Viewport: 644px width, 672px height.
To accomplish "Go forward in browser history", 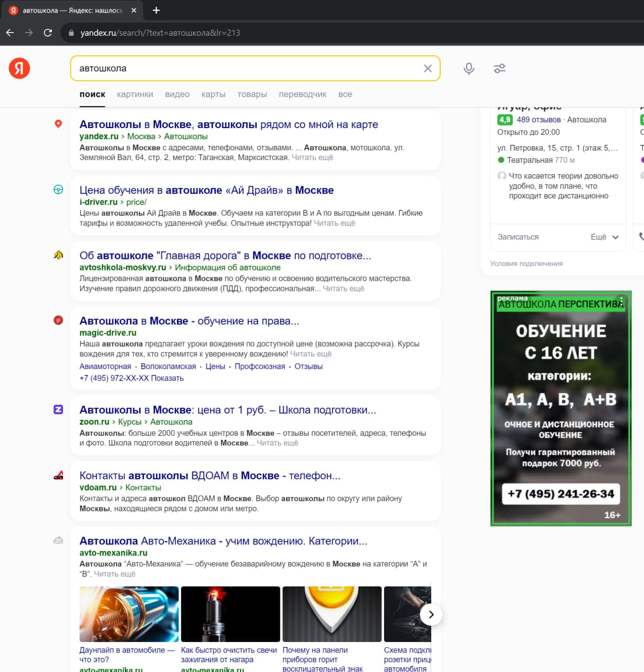I will tap(29, 33).
